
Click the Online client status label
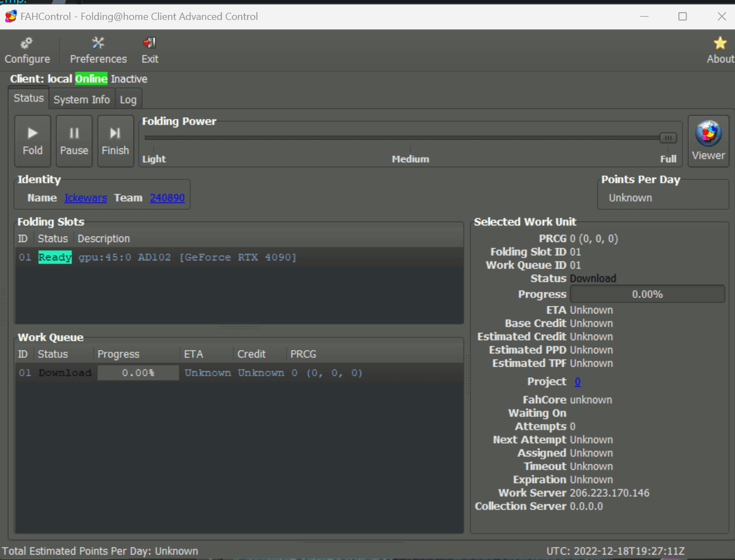[x=91, y=79]
